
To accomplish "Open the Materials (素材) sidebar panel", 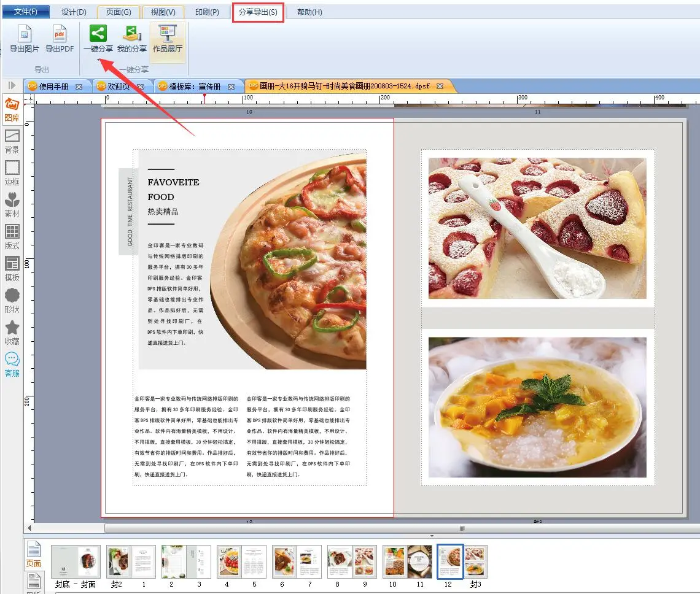I will 12,205.
